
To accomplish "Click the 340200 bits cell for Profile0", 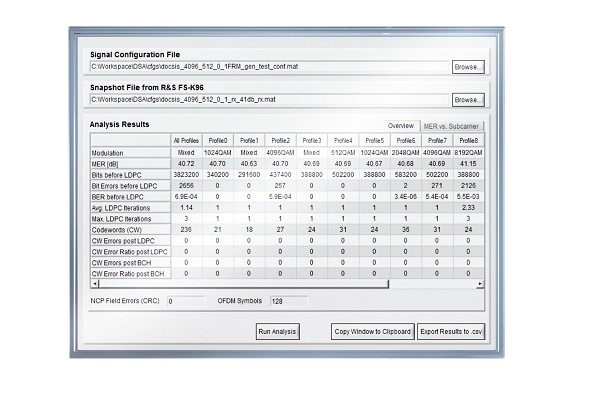I will tap(218, 175).
